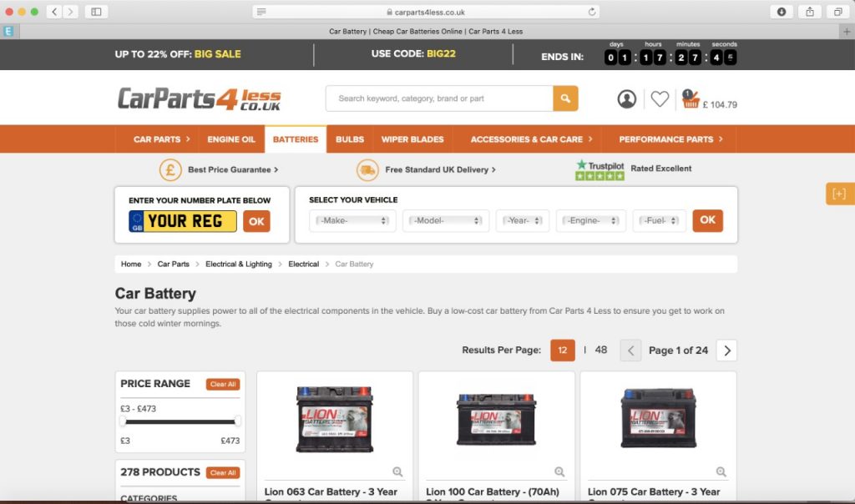Open the Wiper Blades tab
Image resolution: width=855 pixels, height=504 pixels.
[412, 139]
